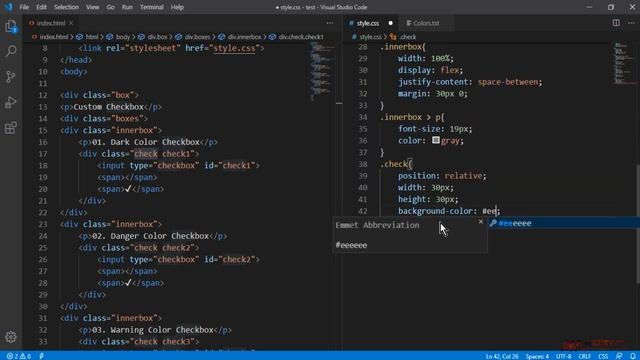Click Ln 42, Col 26 status entry
Screen dimensions: 640x360
[502, 356]
